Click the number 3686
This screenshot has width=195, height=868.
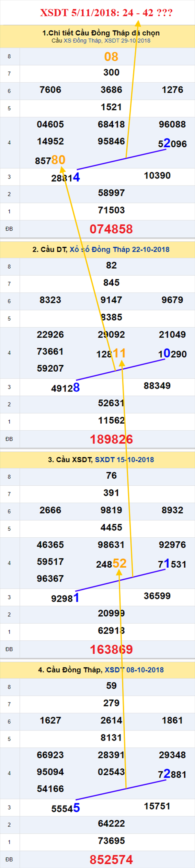[x=111, y=90]
